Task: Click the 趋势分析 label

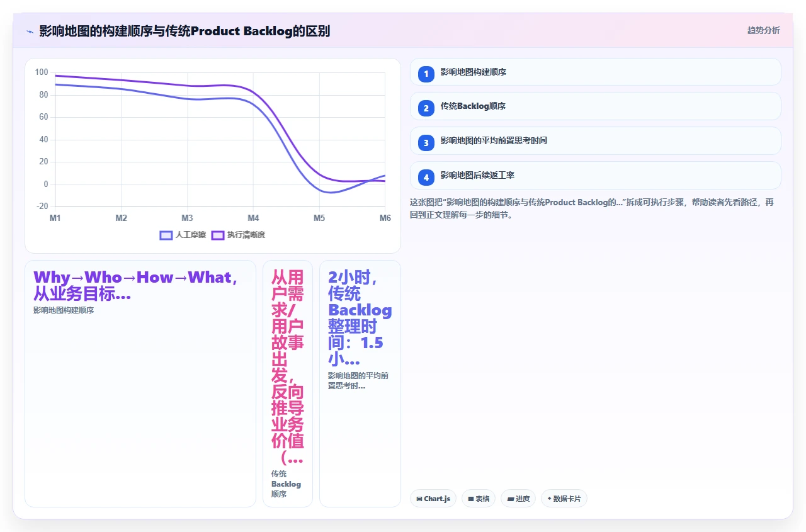Action: coord(763,30)
